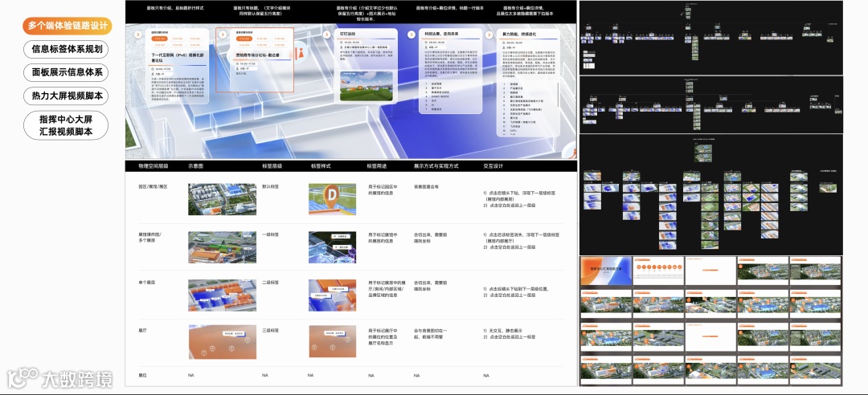Open root node image in the third flowchart
Image resolution: width=868 pixels, height=395 pixels.
coord(703,153)
